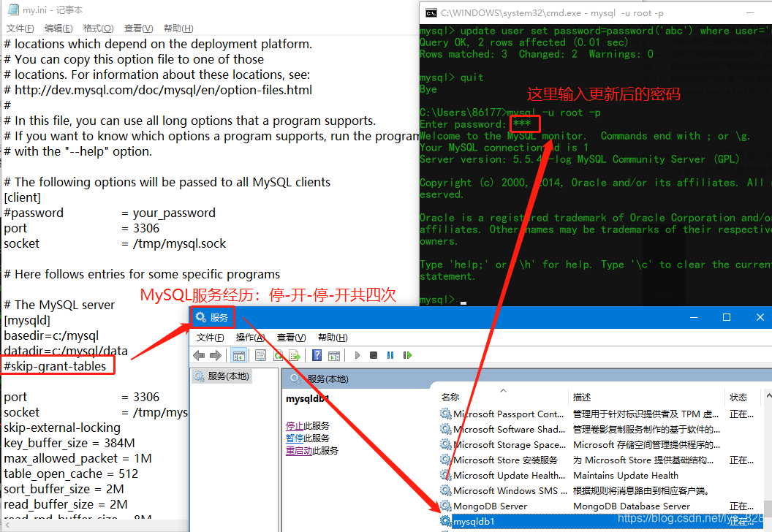Click the Back arrow in Services toolbar
Viewport: 772px width, 532px height.
click(x=199, y=355)
